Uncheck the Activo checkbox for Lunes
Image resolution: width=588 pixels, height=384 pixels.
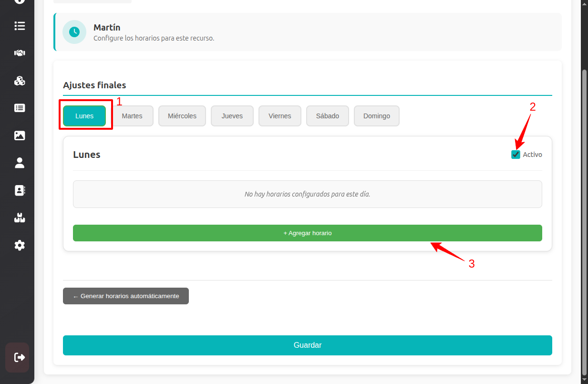coord(516,155)
